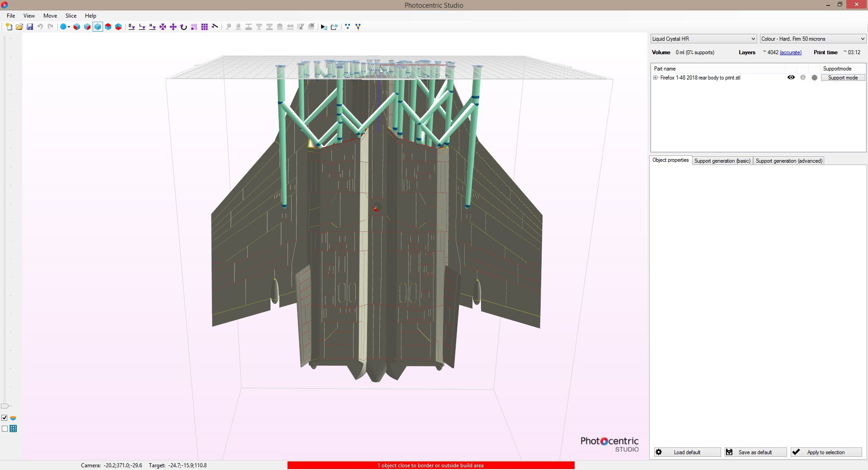Screen dimensions: 868x470
Task: Click the 'H' height placement icon
Action: click(152, 27)
